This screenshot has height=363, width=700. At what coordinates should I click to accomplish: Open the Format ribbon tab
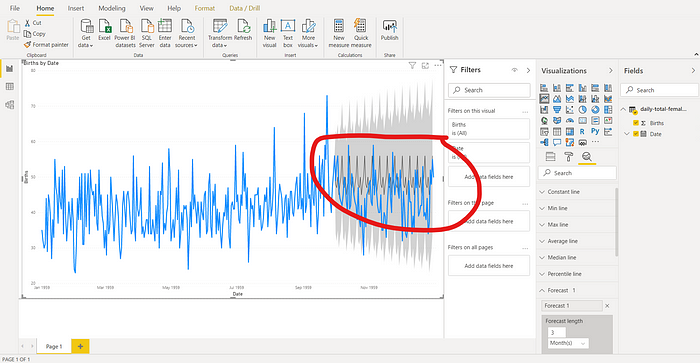coord(204,8)
